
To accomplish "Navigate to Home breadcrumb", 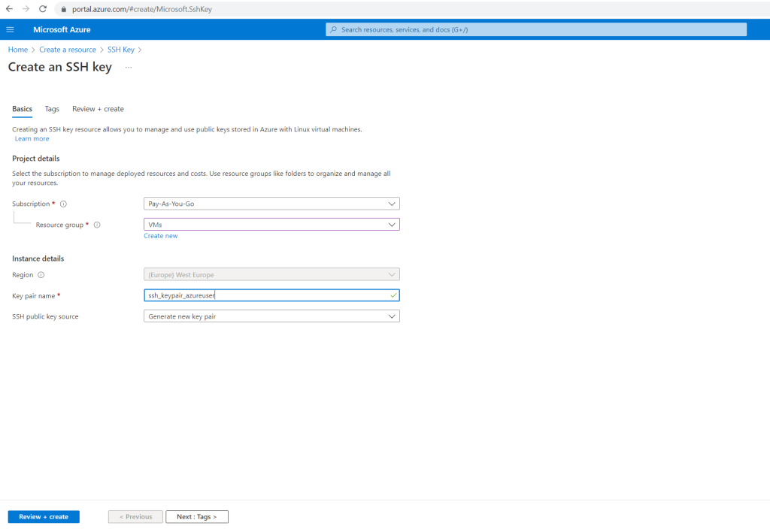I will 18,50.
